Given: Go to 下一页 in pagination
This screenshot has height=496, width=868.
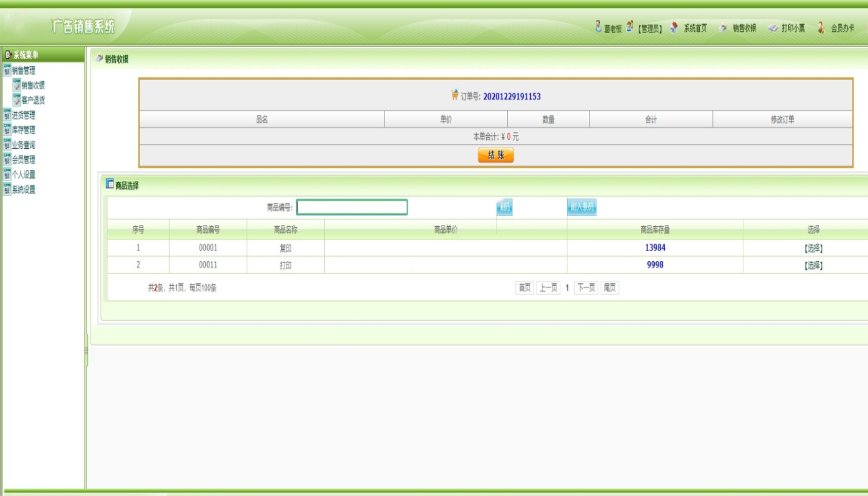Looking at the screenshot, I should coord(586,288).
